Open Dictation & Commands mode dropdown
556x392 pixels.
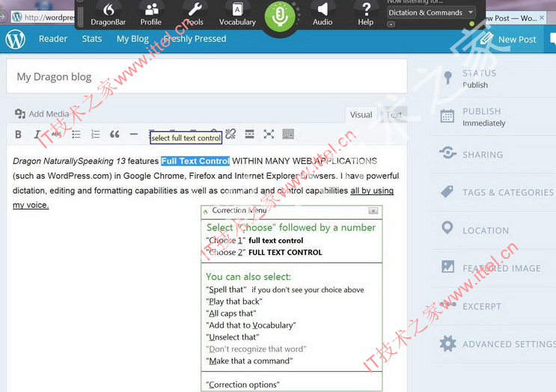pyautogui.click(x=431, y=13)
